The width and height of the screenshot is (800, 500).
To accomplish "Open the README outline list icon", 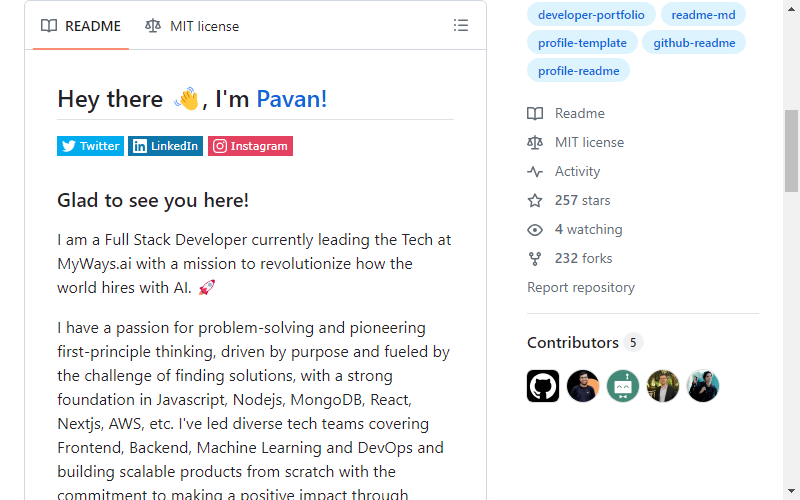I will pyautogui.click(x=461, y=26).
